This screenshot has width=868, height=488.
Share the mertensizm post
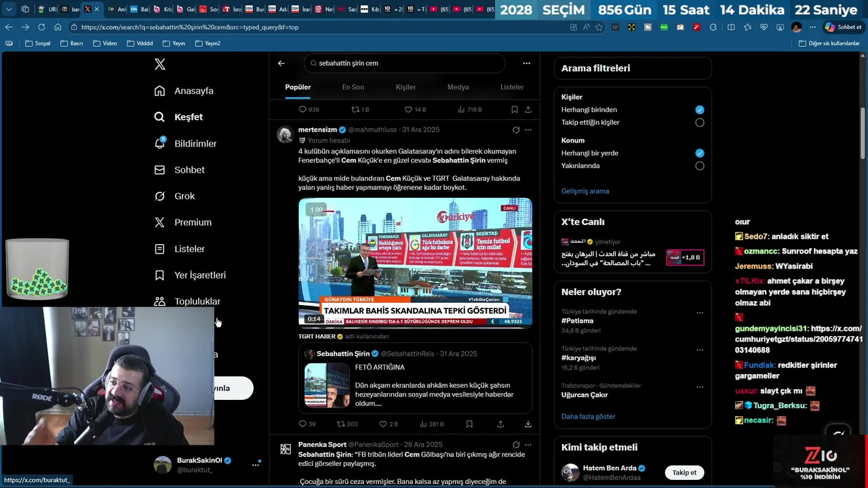tap(500, 424)
